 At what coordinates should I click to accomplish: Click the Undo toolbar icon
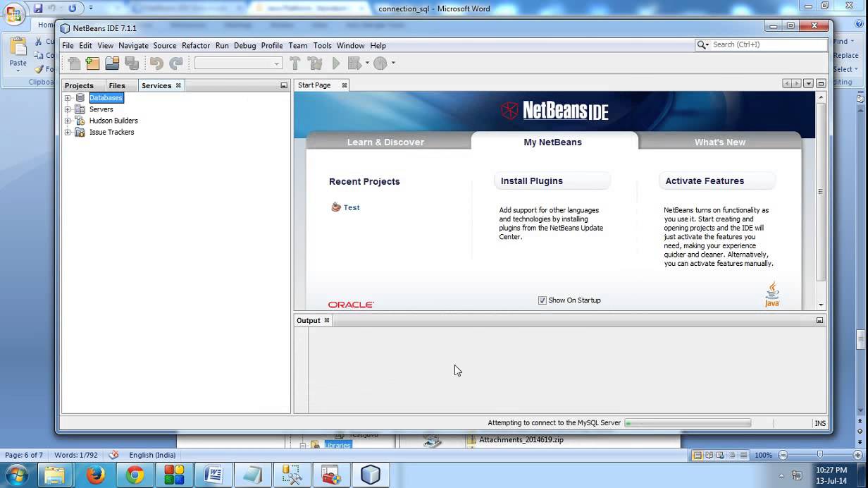click(156, 63)
